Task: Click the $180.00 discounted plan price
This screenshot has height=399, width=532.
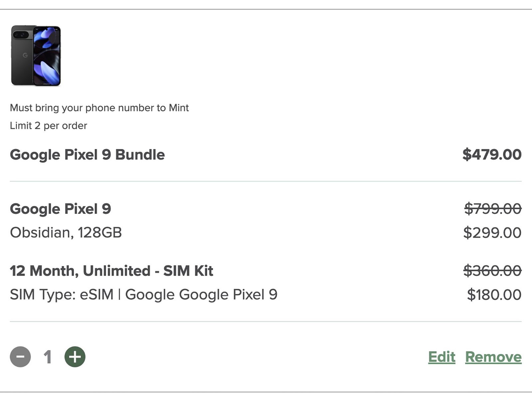Action: coord(494,295)
